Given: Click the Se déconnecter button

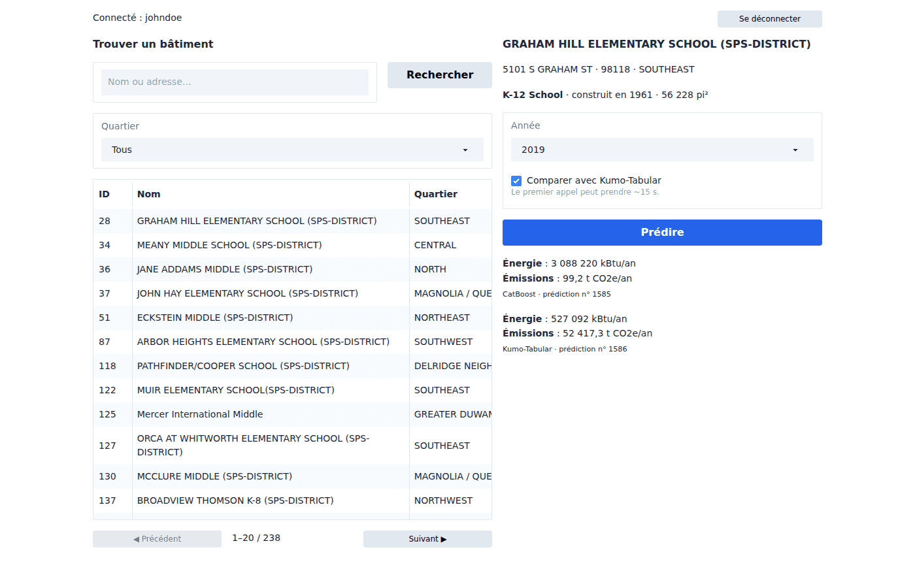Looking at the screenshot, I should 769,19.
